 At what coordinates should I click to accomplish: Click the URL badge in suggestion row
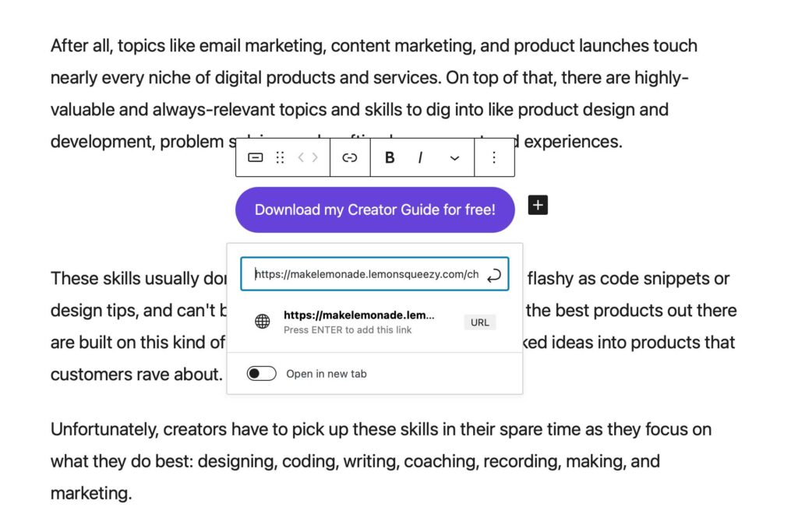coord(480,322)
